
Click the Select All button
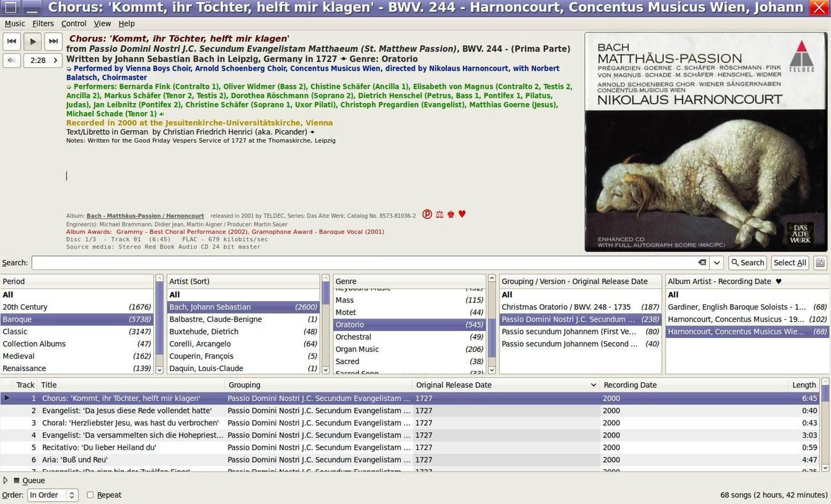click(x=789, y=263)
